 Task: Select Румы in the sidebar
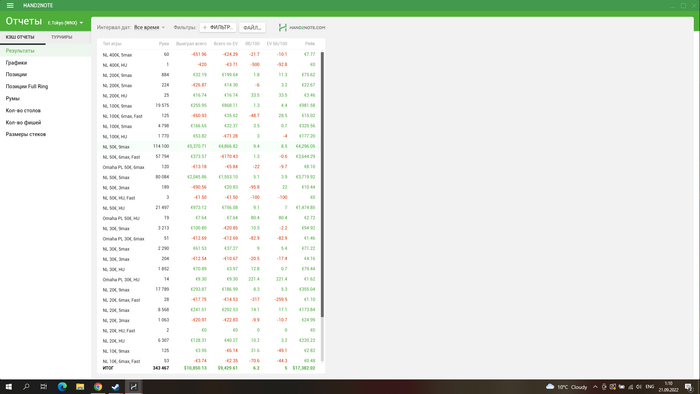[x=46, y=99]
